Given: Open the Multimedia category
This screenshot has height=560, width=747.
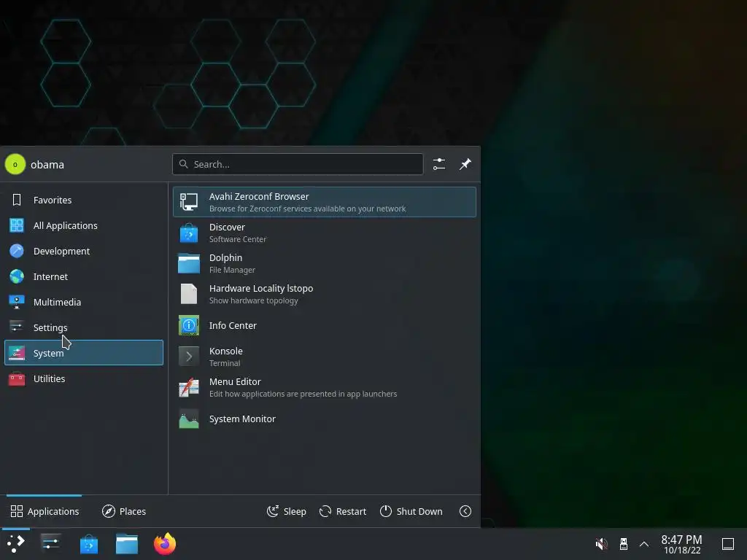Looking at the screenshot, I should (84, 302).
